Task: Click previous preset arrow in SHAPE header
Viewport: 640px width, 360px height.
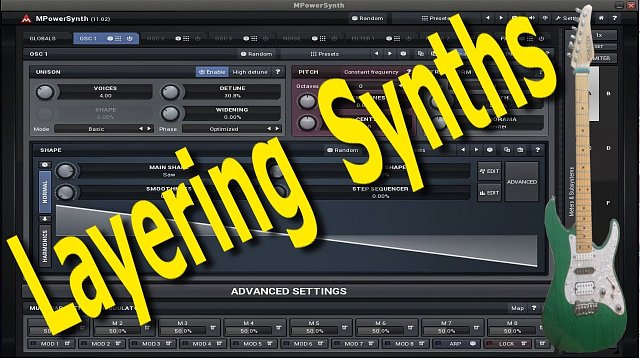Action: (463, 150)
